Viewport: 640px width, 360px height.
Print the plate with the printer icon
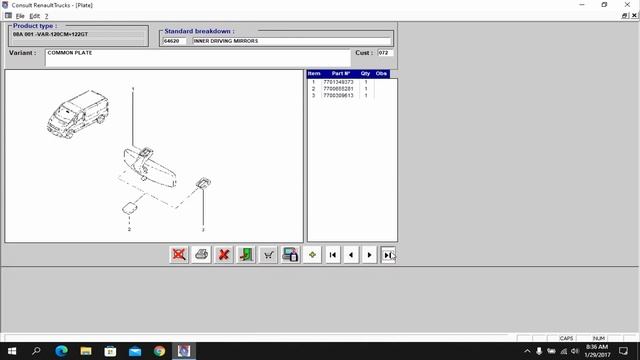tap(201, 255)
